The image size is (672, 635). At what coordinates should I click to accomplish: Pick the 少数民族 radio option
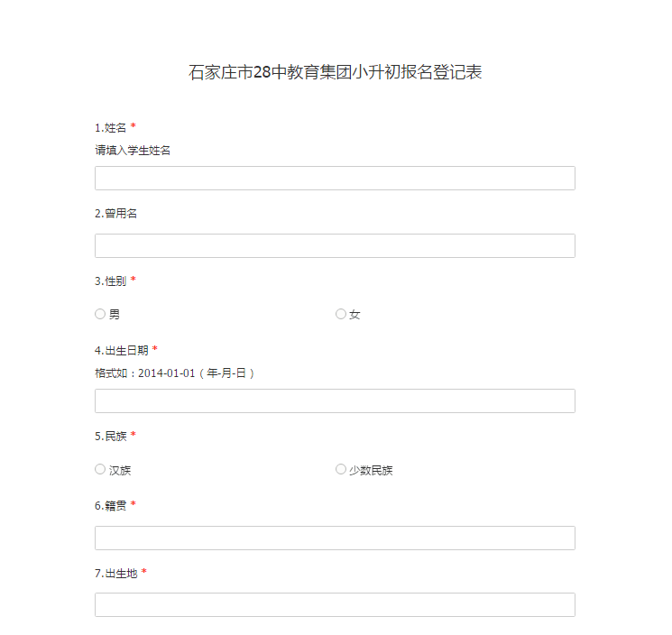[x=341, y=470]
